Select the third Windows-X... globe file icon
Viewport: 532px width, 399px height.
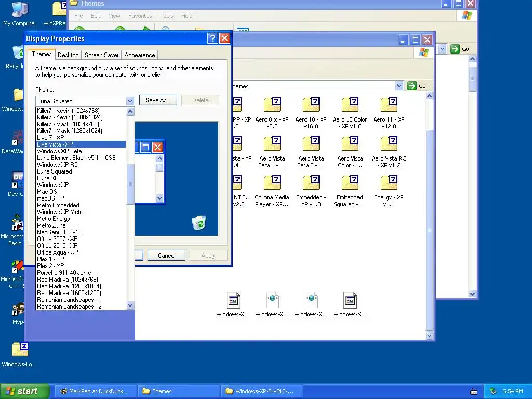(311, 300)
